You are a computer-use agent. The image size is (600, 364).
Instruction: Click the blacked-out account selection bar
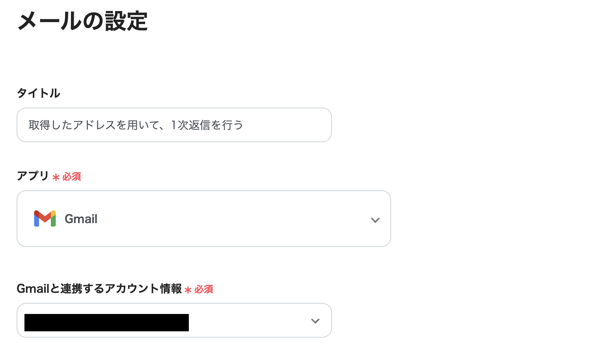point(106,322)
